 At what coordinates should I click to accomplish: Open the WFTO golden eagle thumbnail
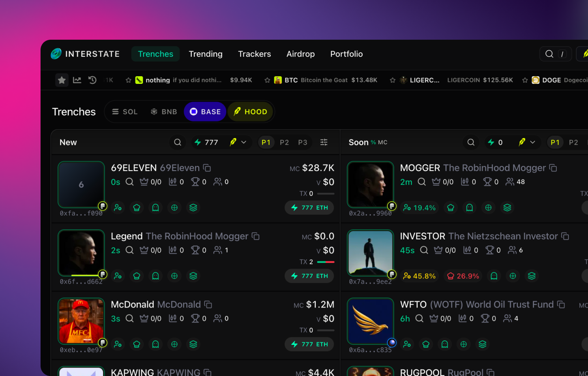pos(370,321)
